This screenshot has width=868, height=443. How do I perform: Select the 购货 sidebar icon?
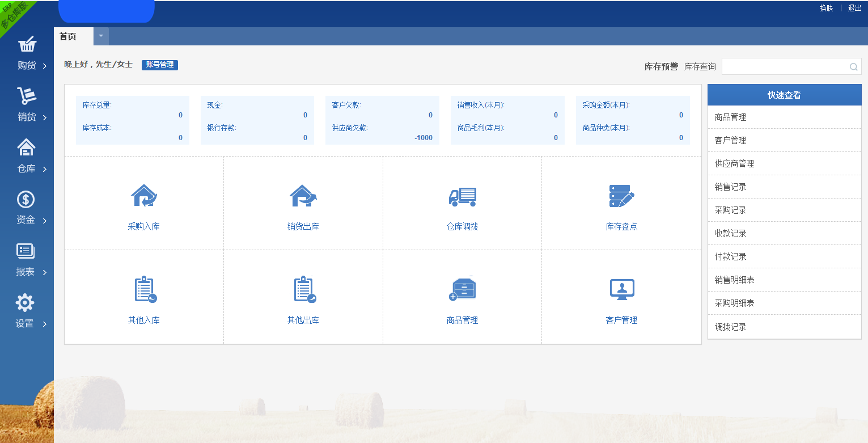click(26, 51)
